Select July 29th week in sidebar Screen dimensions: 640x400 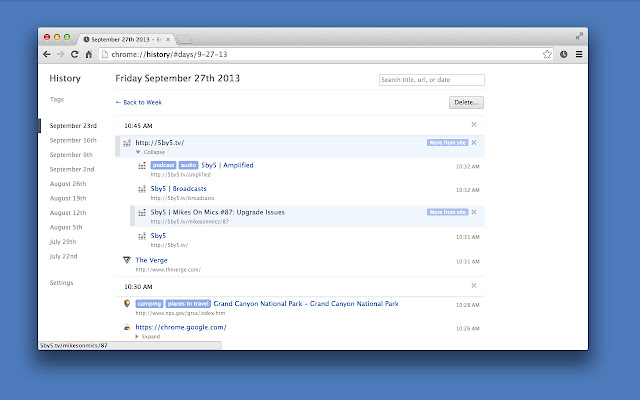pyautogui.click(x=63, y=242)
